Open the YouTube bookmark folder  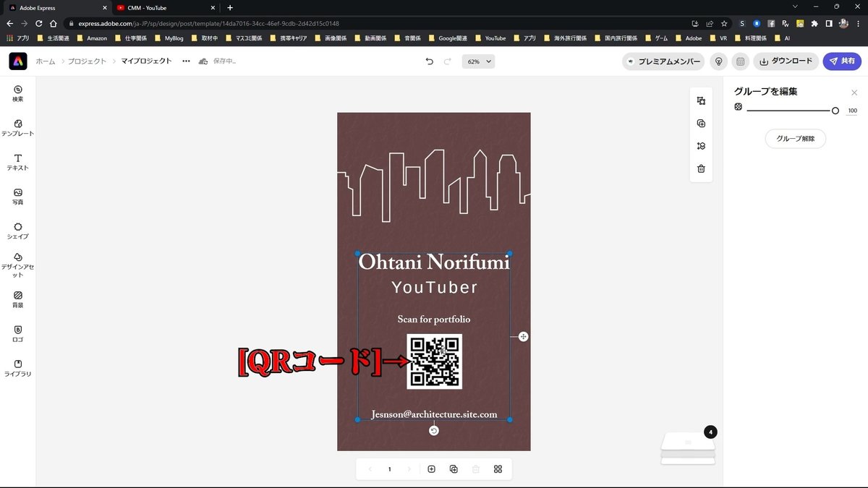(490, 38)
